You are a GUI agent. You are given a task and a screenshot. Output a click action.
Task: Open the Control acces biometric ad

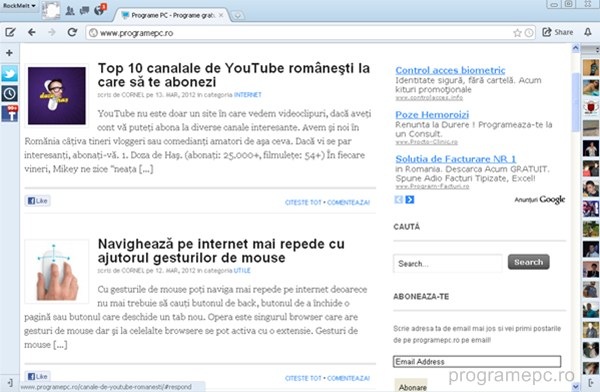[x=450, y=70]
